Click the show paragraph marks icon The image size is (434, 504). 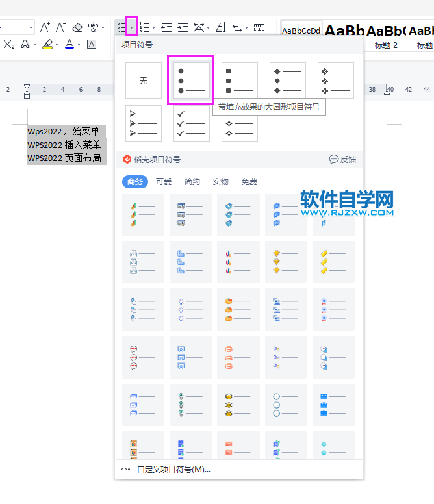tap(237, 28)
